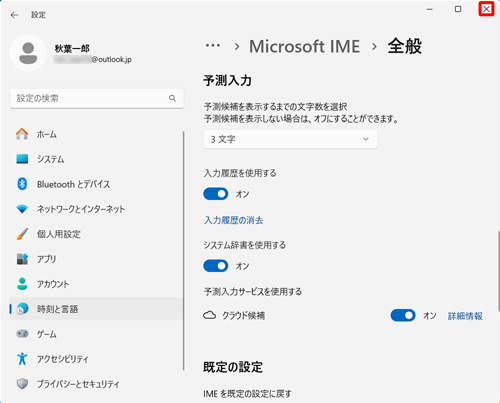Image resolution: width=500 pixels, height=403 pixels.
Task: Click the システム monitor icon
Action: pyautogui.click(x=22, y=159)
